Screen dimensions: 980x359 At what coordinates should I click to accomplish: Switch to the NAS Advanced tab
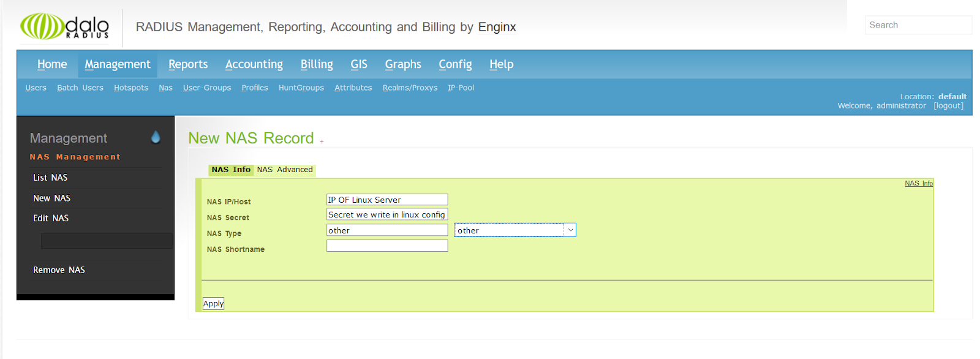pos(285,170)
